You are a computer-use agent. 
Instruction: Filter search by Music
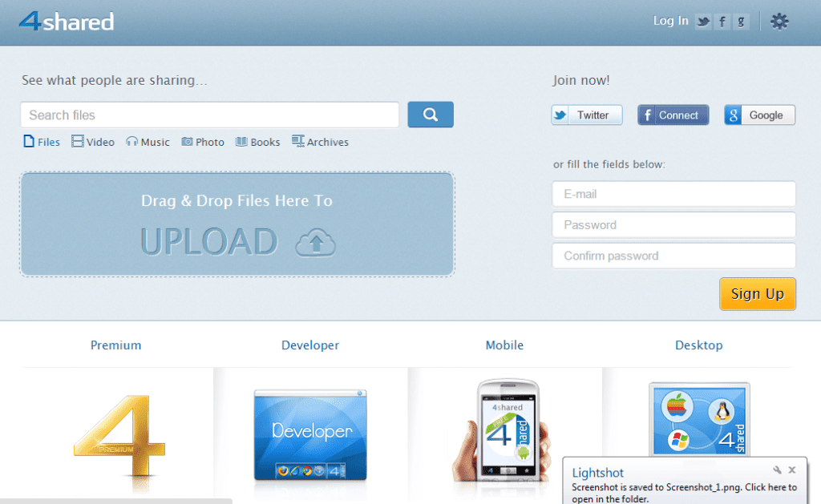tap(148, 142)
